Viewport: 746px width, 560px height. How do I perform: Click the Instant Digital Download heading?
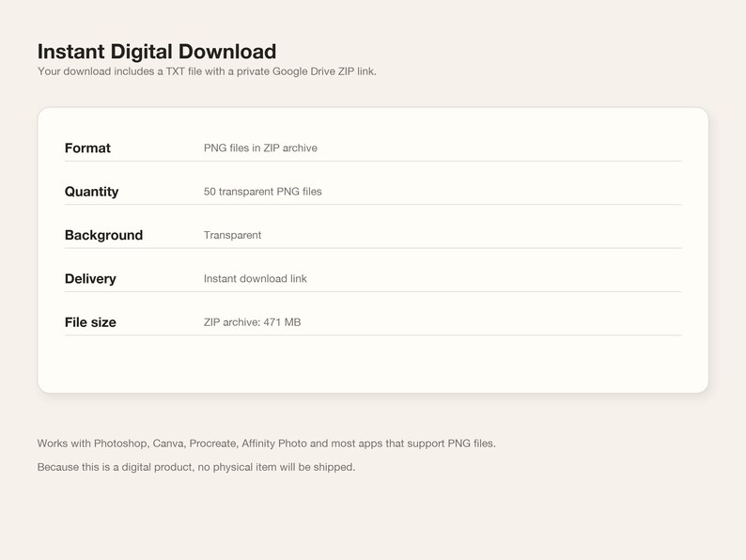pos(157,52)
